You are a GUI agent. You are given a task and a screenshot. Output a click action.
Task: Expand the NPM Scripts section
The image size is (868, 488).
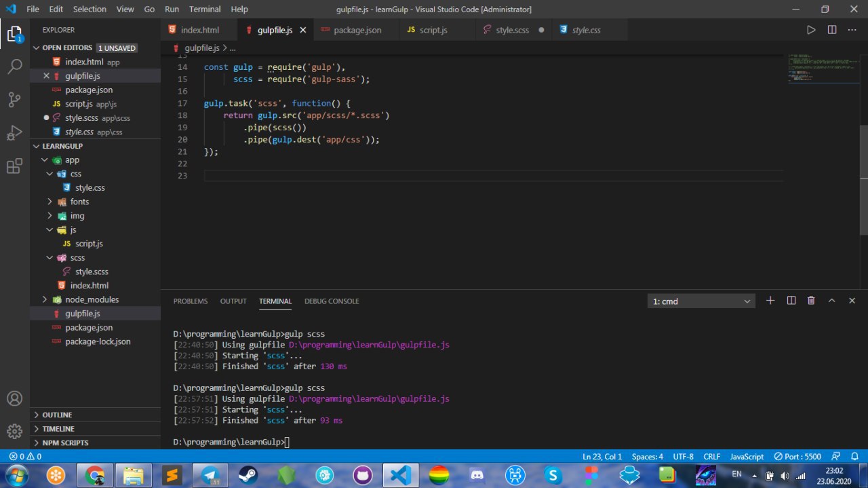95,443
